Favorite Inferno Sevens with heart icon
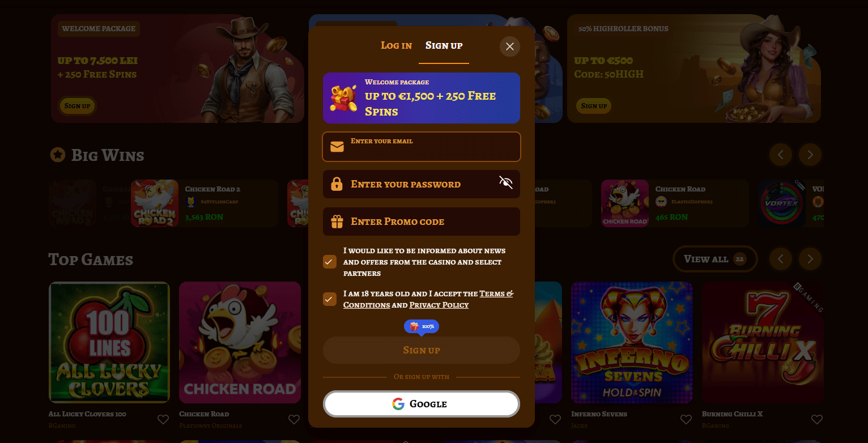Image resolution: width=868 pixels, height=443 pixels. coord(686,420)
